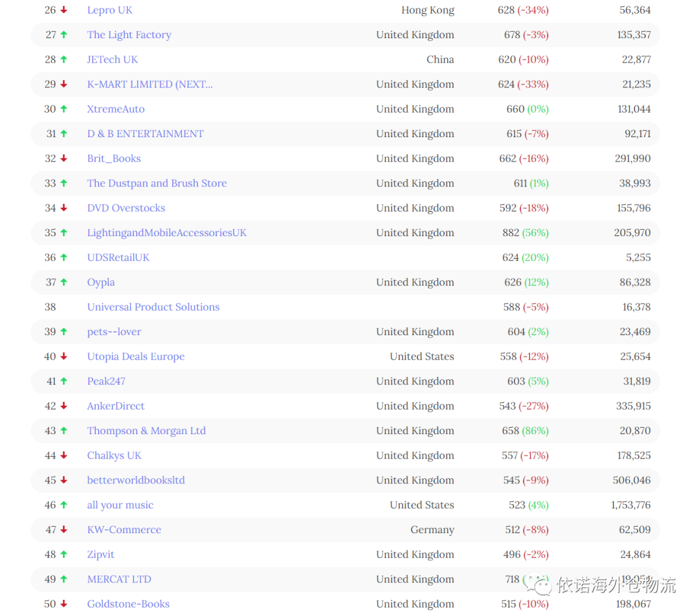Screen dimensions: 699x616
Task: Open DVD Overstocks seller page
Action: 126,208
